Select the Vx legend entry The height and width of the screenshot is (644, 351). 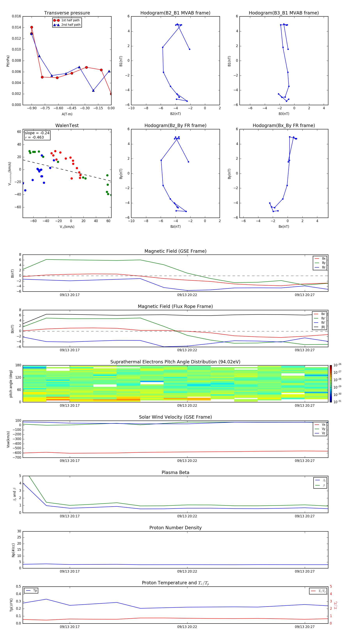pos(320,424)
